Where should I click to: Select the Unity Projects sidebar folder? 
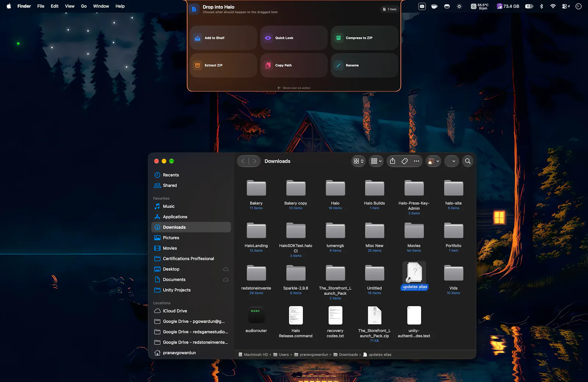pyautogui.click(x=191, y=290)
